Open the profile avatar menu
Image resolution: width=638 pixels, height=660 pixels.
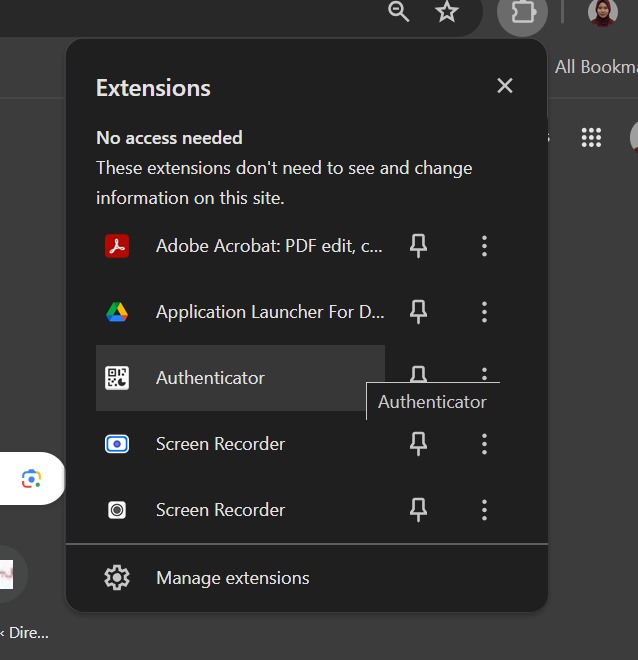(x=602, y=13)
